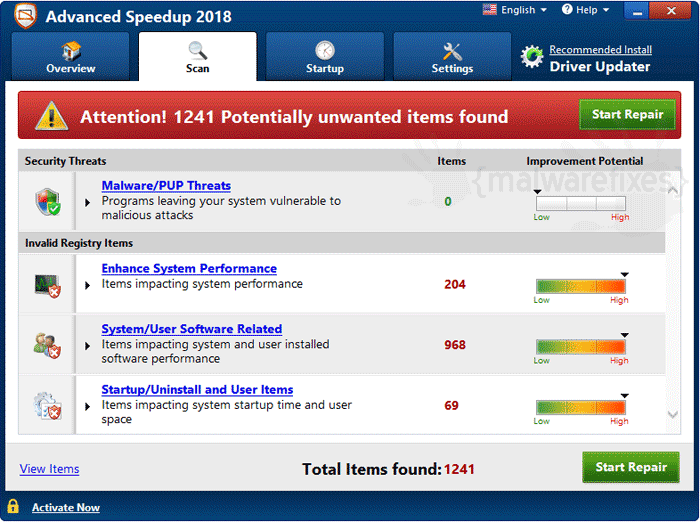
Task: Minimize the Advanced Speedup window
Action: click(637, 11)
